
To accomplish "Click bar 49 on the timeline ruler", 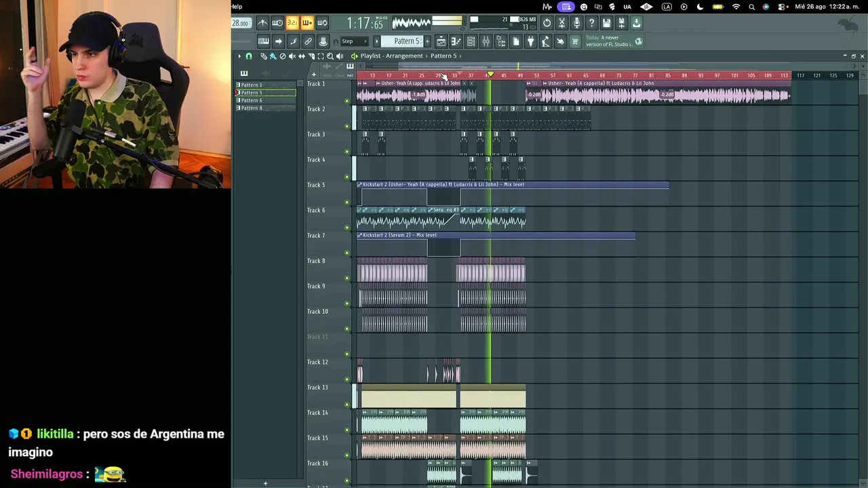I will (520, 75).
